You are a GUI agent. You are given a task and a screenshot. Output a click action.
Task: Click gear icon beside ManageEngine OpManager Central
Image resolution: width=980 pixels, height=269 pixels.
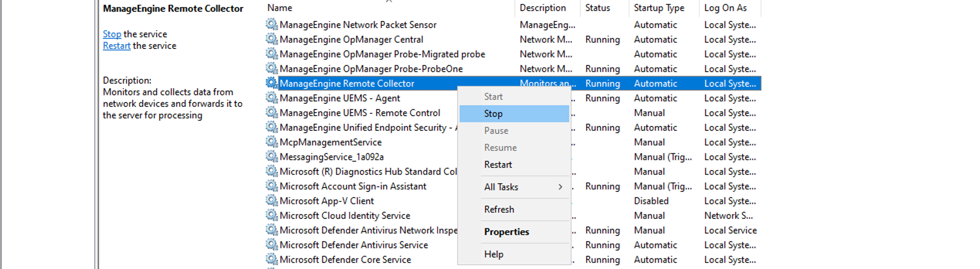pyautogui.click(x=271, y=39)
